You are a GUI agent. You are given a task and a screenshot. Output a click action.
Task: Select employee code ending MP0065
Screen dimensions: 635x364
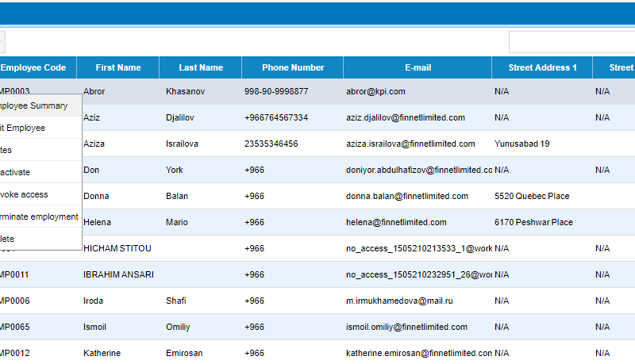14,327
